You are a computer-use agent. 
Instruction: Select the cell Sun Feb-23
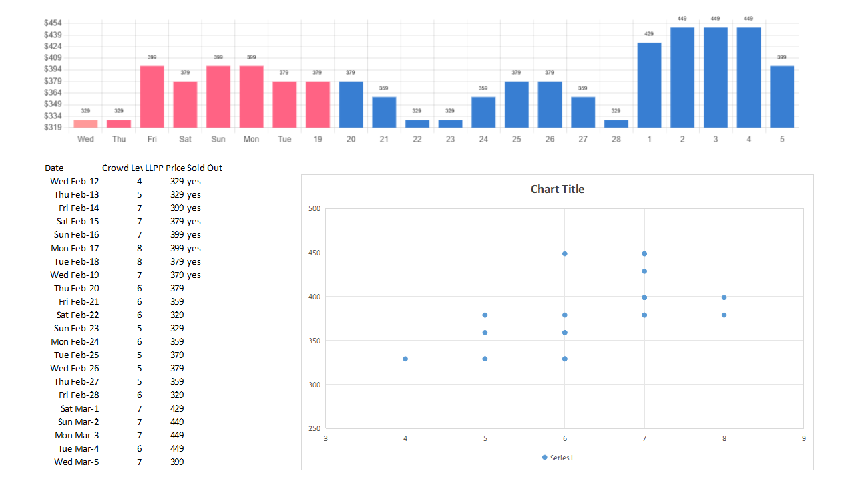76,328
